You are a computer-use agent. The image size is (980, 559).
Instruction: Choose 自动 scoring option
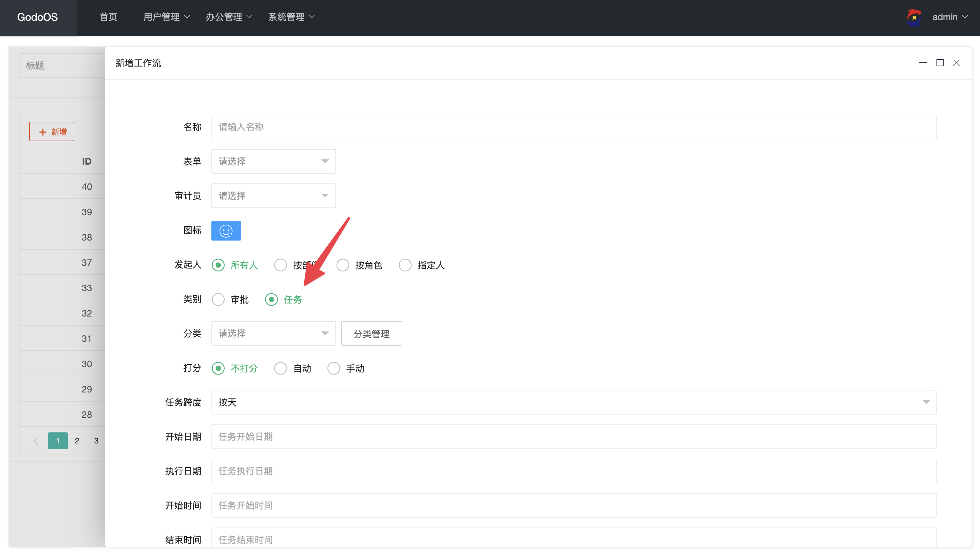[x=280, y=368]
